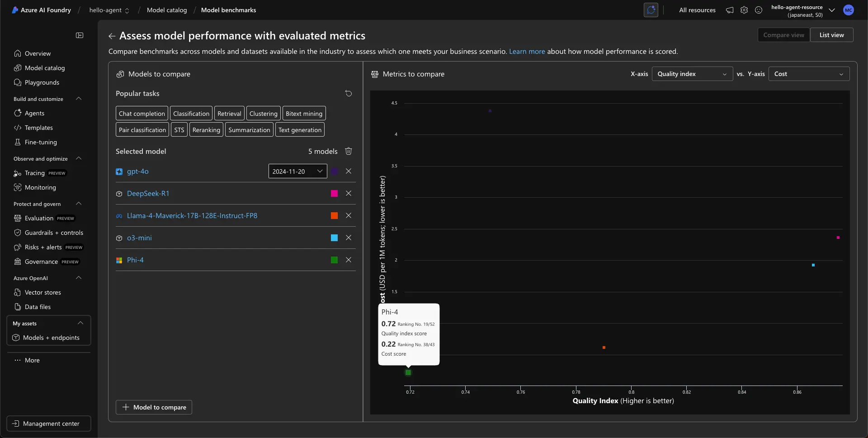This screenshot has height=438, width=868.
Task: Select the Text generation task
Action: point(300,130)
